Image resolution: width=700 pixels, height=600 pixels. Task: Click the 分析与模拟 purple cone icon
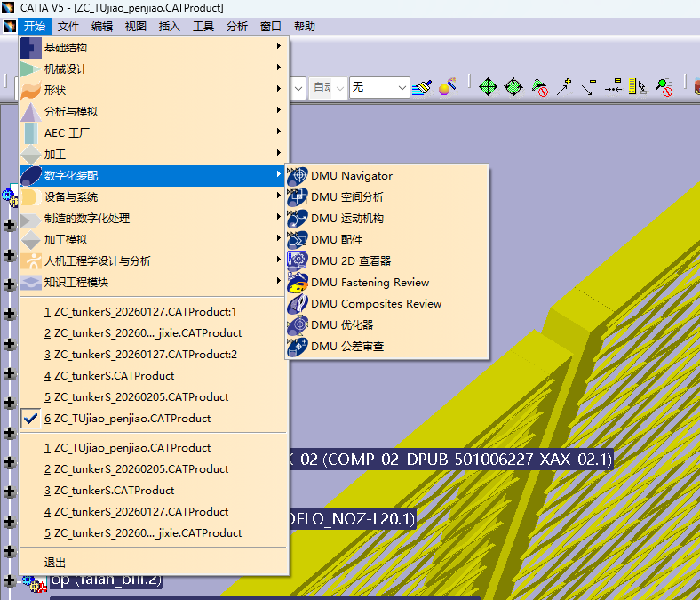coord(31,112)
